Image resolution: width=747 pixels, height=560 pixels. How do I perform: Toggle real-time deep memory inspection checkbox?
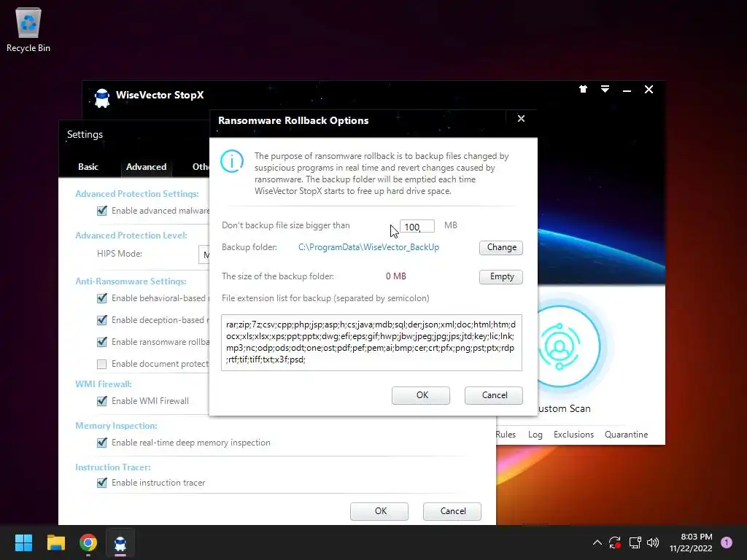coord(101,443)
